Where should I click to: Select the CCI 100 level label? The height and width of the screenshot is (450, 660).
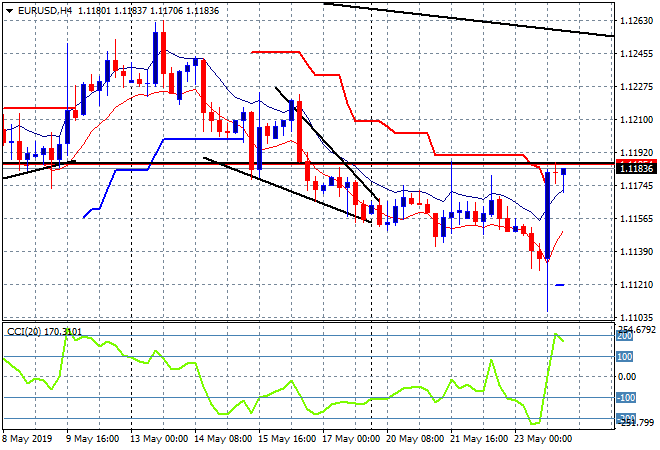pyautogui.click(x=625, y=357)
